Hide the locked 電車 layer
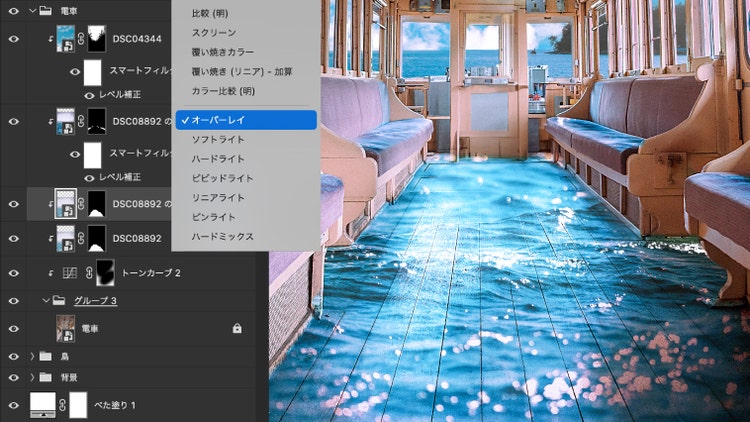Image resolution: width=750 pixels, height=422 pixels. click(x=13, y=329)
